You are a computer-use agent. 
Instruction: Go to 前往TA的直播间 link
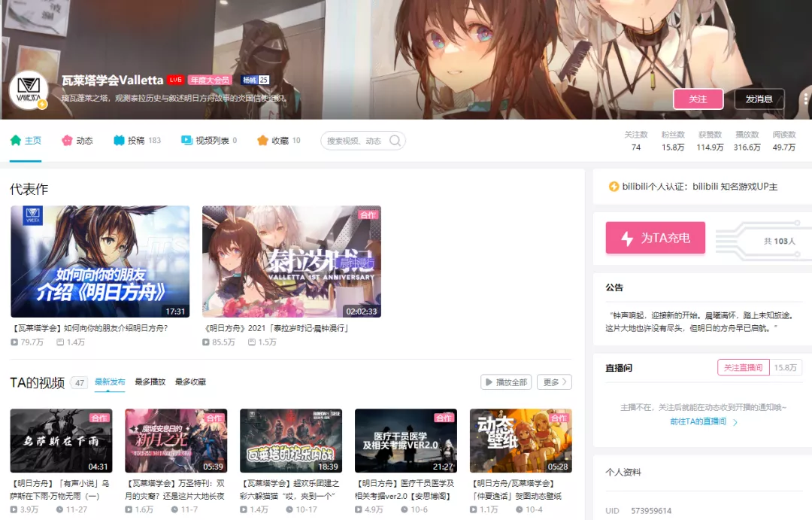pos(703,421)
